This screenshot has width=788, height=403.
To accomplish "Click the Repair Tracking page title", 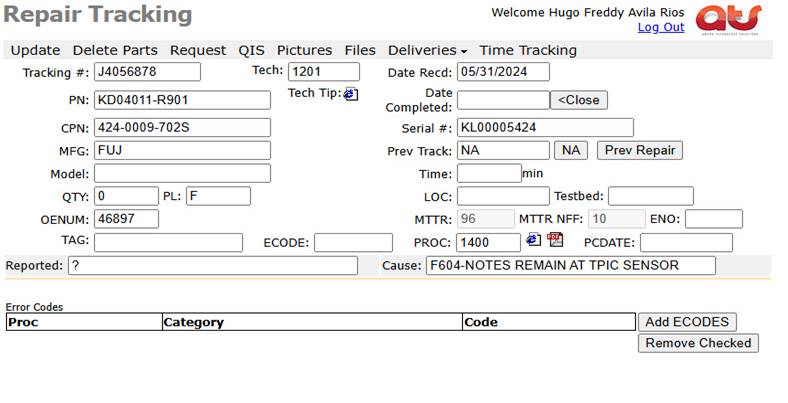I will (97, 15).
